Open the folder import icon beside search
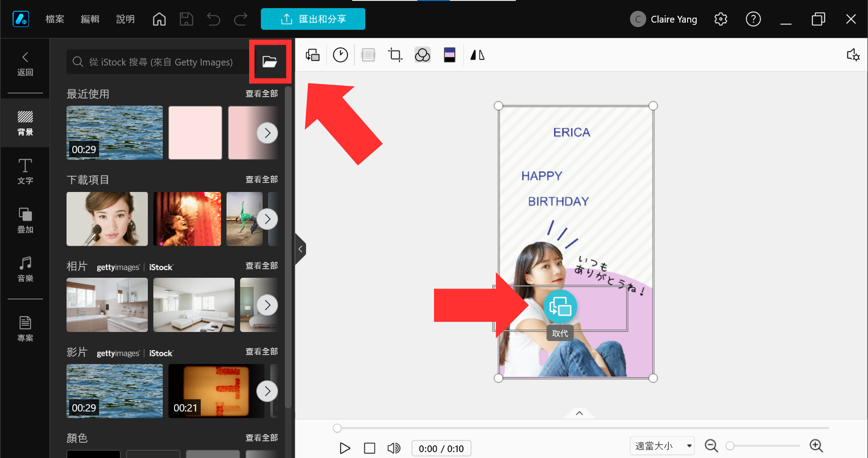The height and width of the screenshot is (458, 868). click(270, 61)
